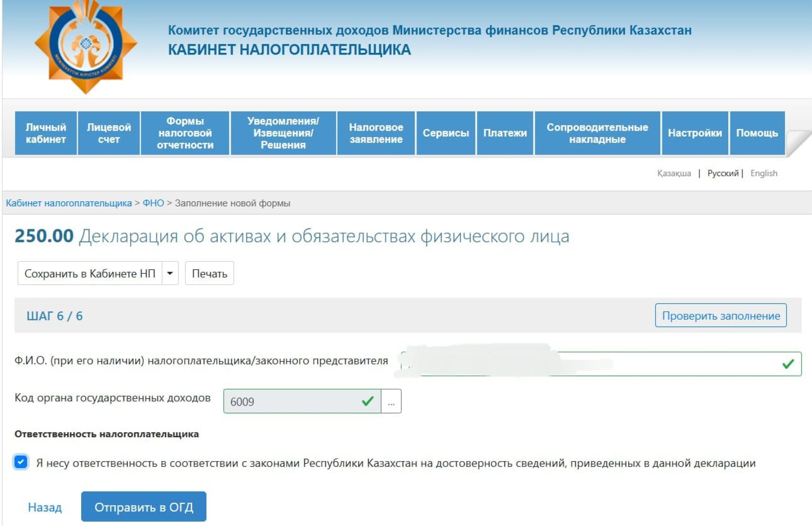
Task: Open Сопроводительные накладные menu
Action: pos(597,133)
